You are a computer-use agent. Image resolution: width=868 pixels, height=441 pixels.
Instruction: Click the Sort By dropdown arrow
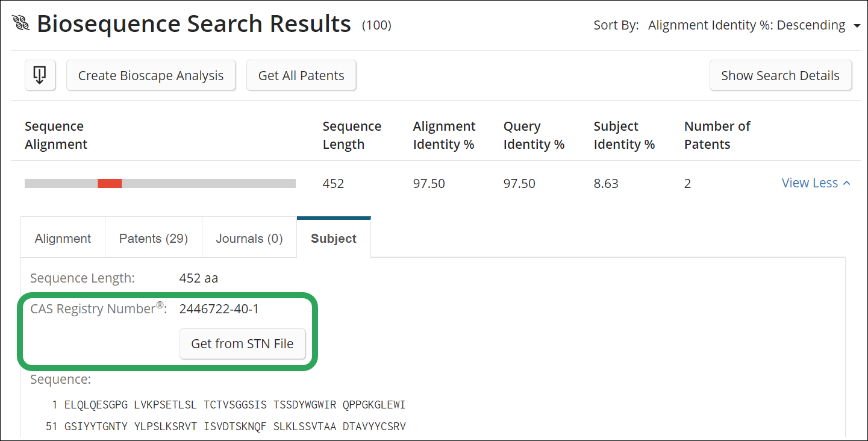coord(857,26)
